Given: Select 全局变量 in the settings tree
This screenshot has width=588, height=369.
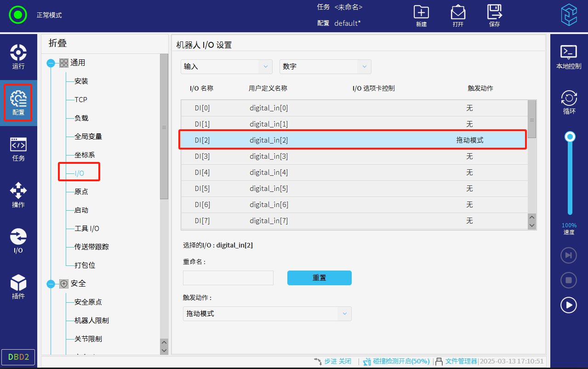Looking at the screenshot, I should 88,137.
